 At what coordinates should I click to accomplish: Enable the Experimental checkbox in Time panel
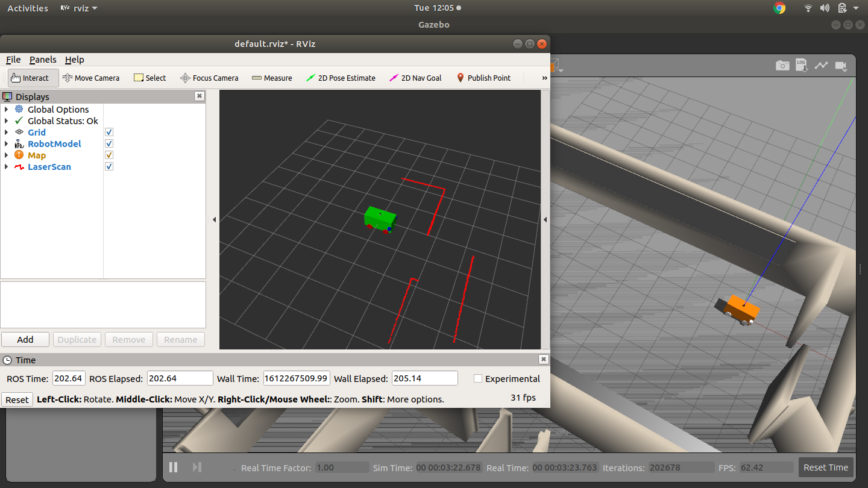(478, 378)
